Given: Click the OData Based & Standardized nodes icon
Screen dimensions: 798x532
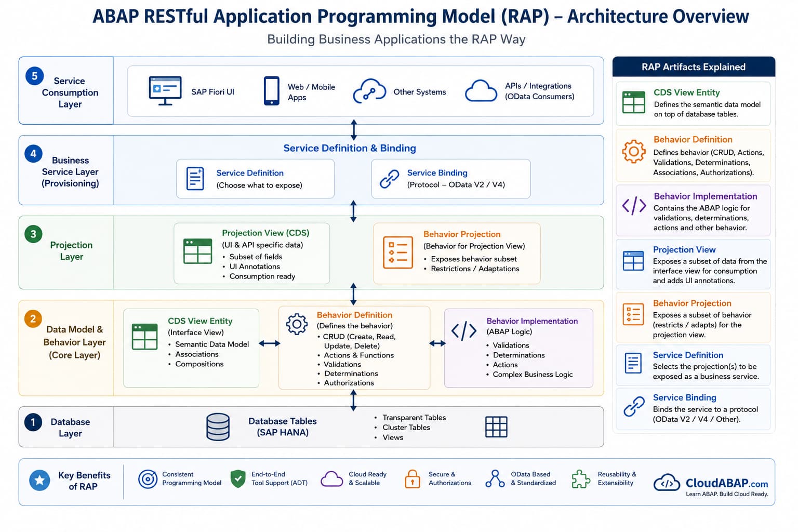Looking at the screenshot, I should [495, 478].
